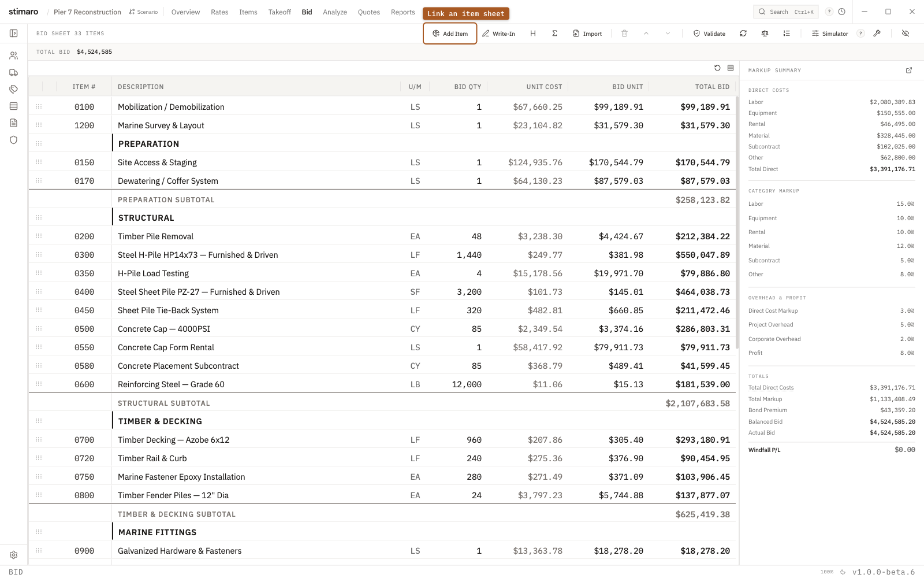924x578 pixels.
Task: Pop out the Markup Summary panel
Action: [x=909, y=71]
